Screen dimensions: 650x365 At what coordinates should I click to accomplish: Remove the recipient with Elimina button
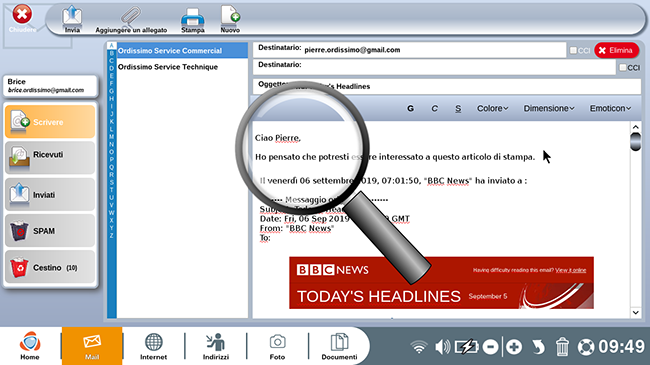click(617, 50)
